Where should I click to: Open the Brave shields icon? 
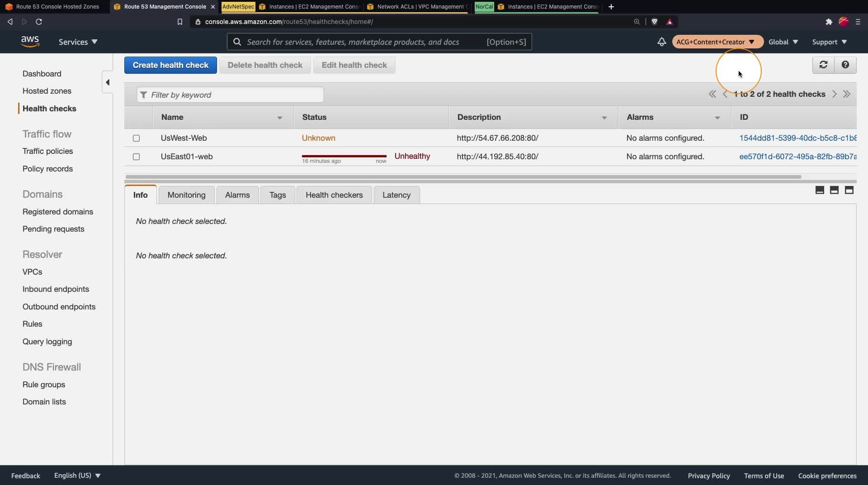click(654, 22)
